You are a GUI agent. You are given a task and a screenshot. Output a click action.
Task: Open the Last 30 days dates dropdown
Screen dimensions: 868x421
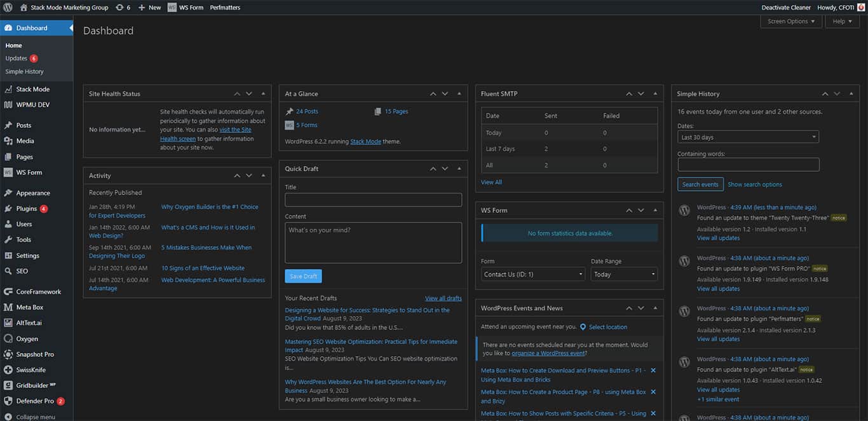748,136
